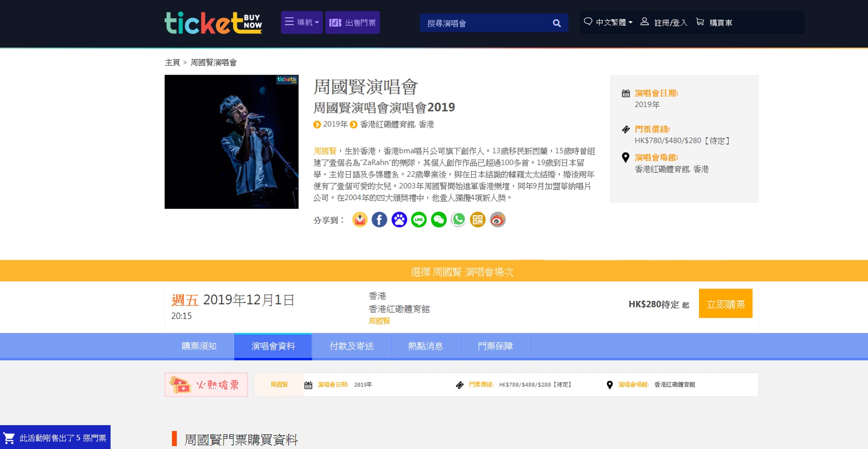This screenshot has width=868, height=449.
Task: Open the 購買車 shopping cart link
Action: pos(721,23)
